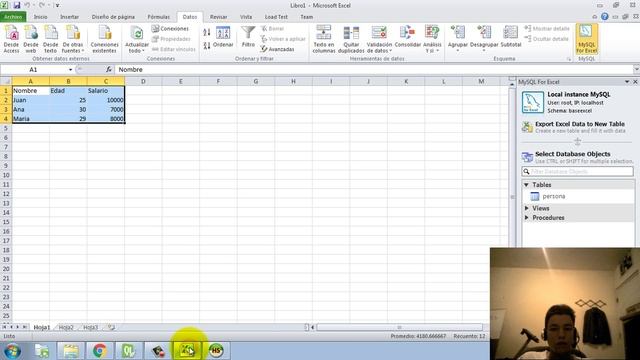The width and height of the screenshot is (640, 360).
Task: Select the Hoja3 sheet tab
Action: tap(91, 327)
